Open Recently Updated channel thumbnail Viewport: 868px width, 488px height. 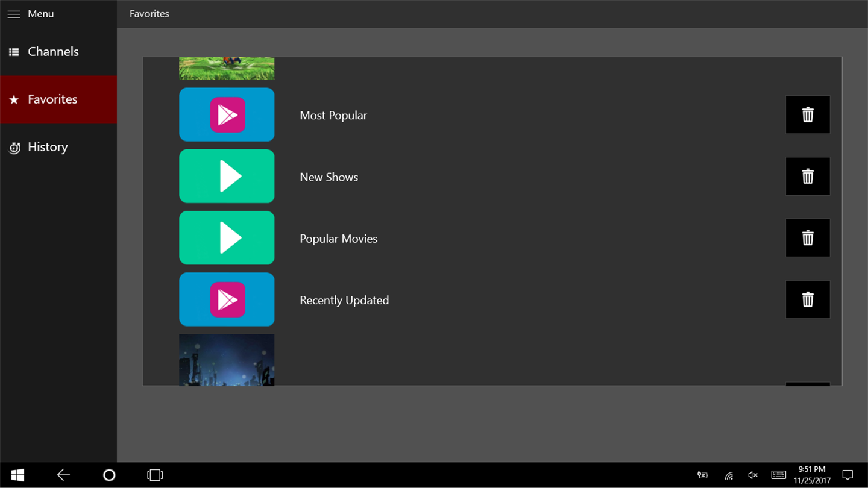pyautogui.click(x=227, y=299)
